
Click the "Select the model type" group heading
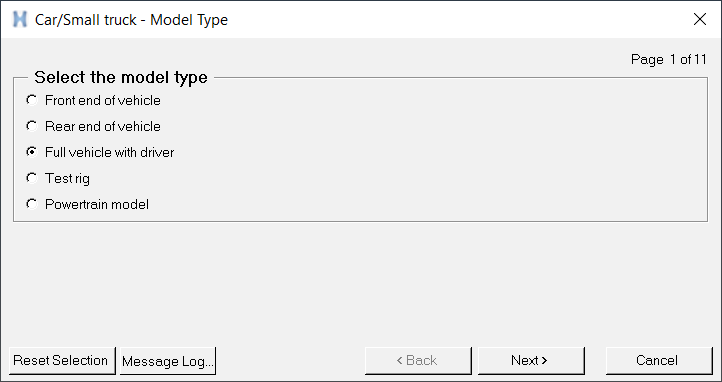coord(121,77)
